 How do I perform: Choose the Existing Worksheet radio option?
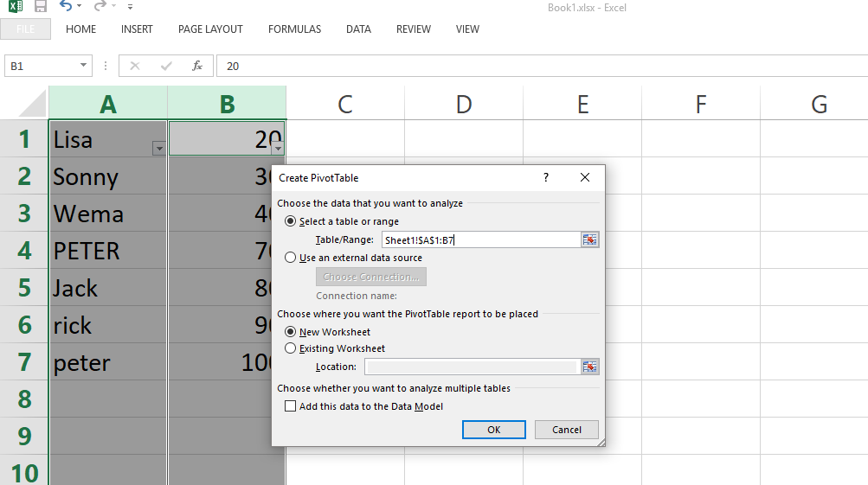(x=291, y=348)
